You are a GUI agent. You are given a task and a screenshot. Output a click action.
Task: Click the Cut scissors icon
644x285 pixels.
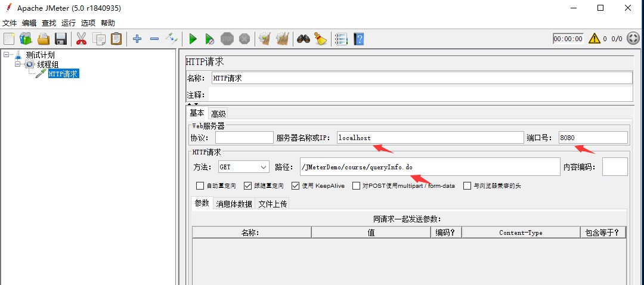tap(81, 39)
